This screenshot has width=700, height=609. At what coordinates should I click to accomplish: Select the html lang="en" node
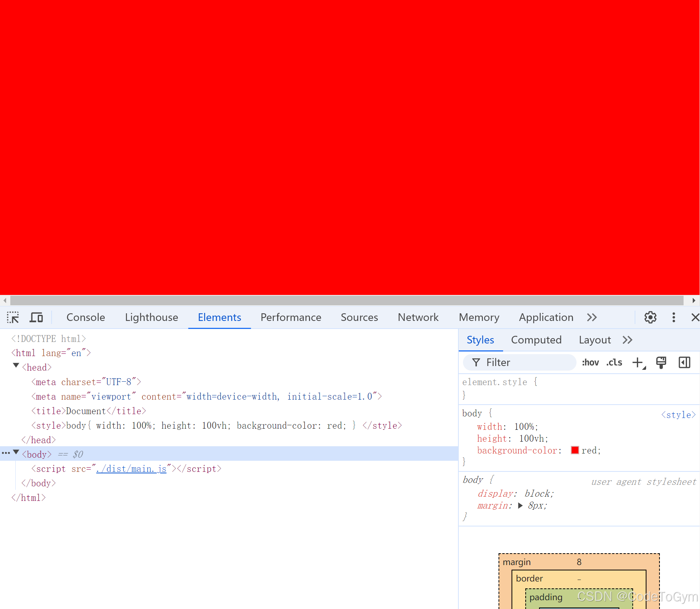tap(51, 353)
